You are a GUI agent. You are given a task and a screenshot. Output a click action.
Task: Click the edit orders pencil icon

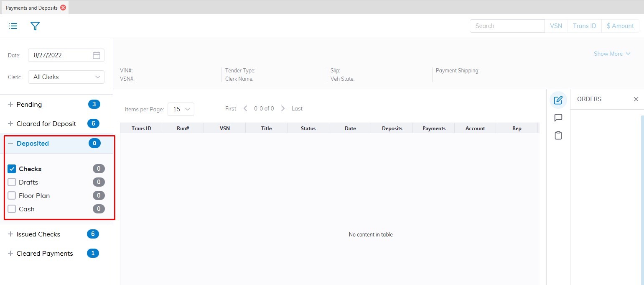(x=558, y=100)
